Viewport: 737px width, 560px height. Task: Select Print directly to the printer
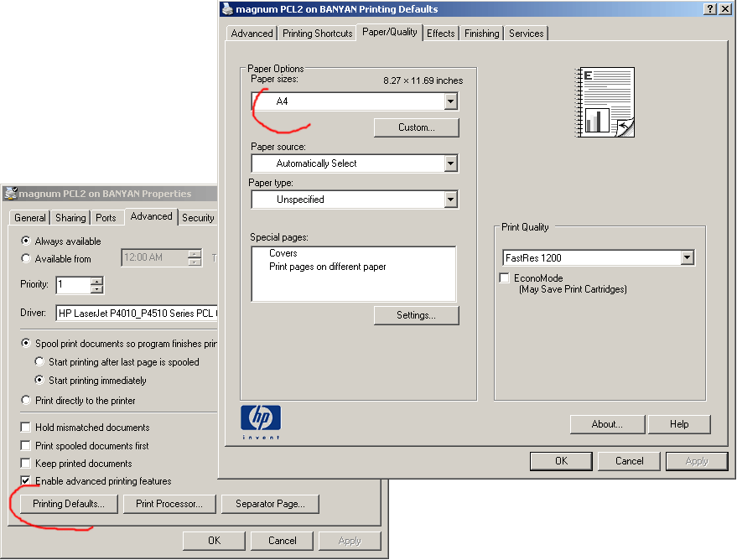pyautogui.click(x=26, y=401)
